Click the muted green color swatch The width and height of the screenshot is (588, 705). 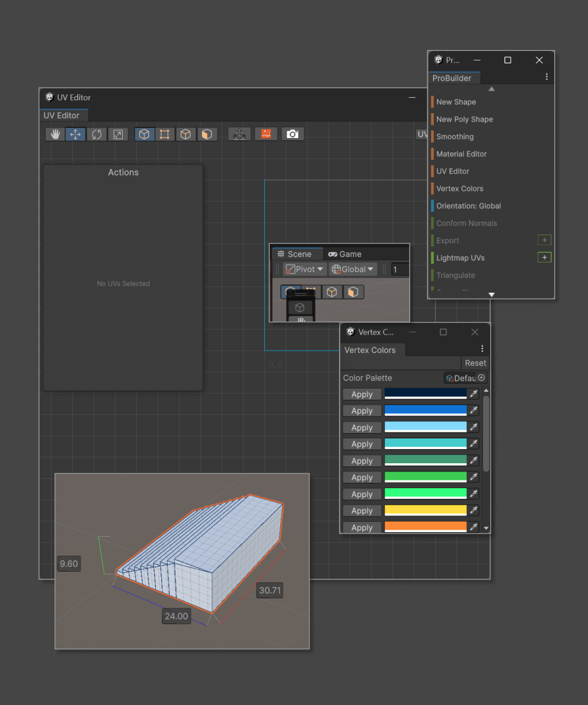(426, 460)
